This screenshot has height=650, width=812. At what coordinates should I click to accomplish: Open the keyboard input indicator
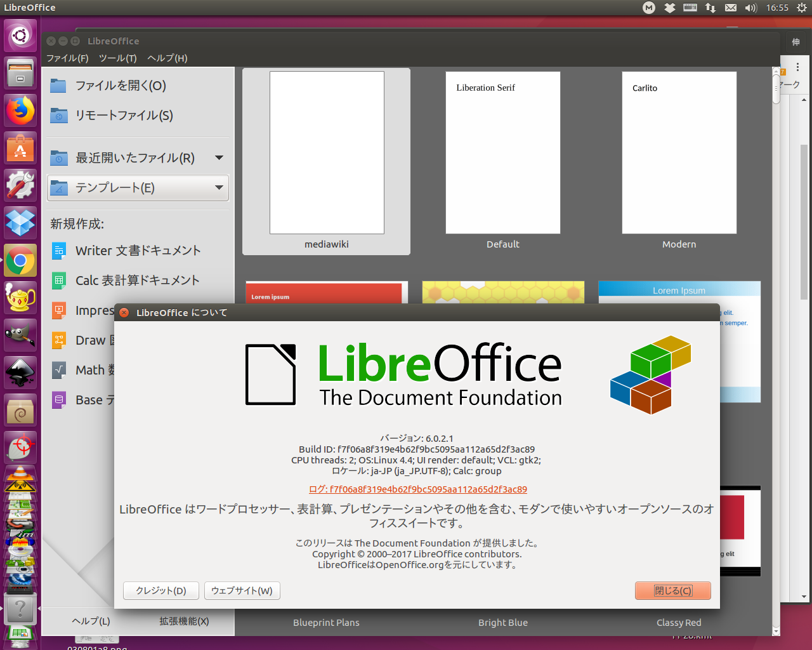690,8
